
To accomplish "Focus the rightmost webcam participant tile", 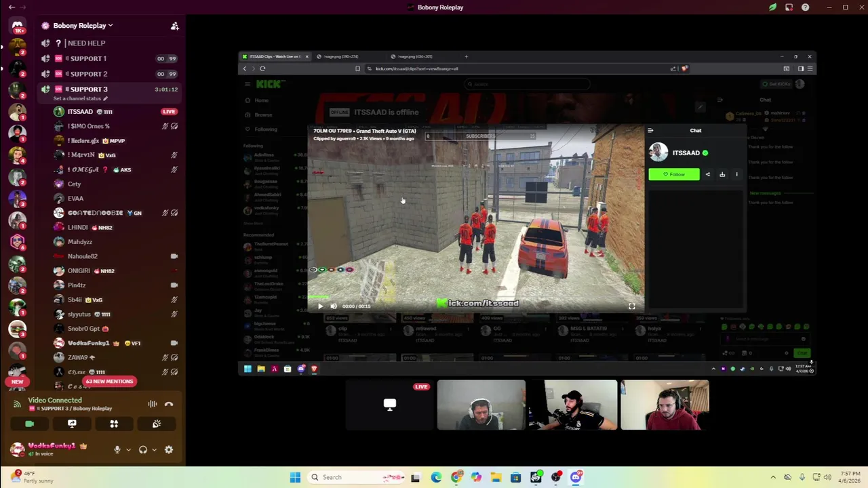I will [x=665, y=405].
